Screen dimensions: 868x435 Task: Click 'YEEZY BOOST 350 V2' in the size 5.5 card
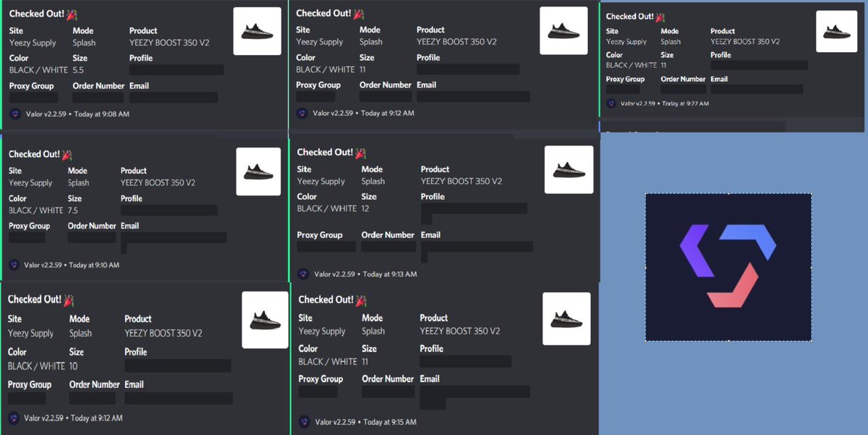point(169,43)
